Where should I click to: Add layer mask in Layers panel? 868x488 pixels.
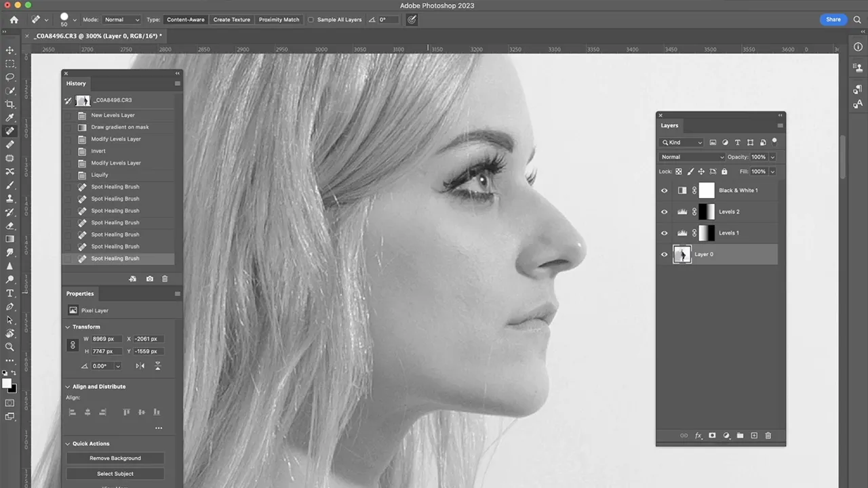(x=712, y=436)
